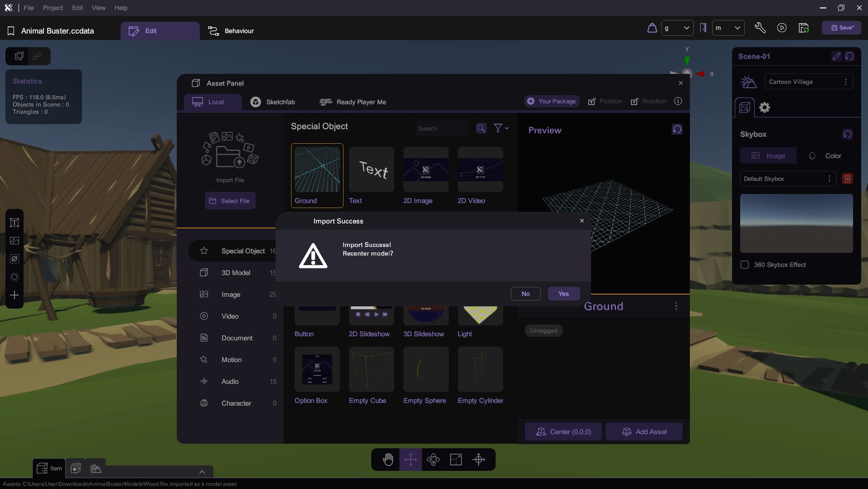This screenshot has width=868, height=489.
Task: Click the search magnifier icon
Action: click(481, 128)
